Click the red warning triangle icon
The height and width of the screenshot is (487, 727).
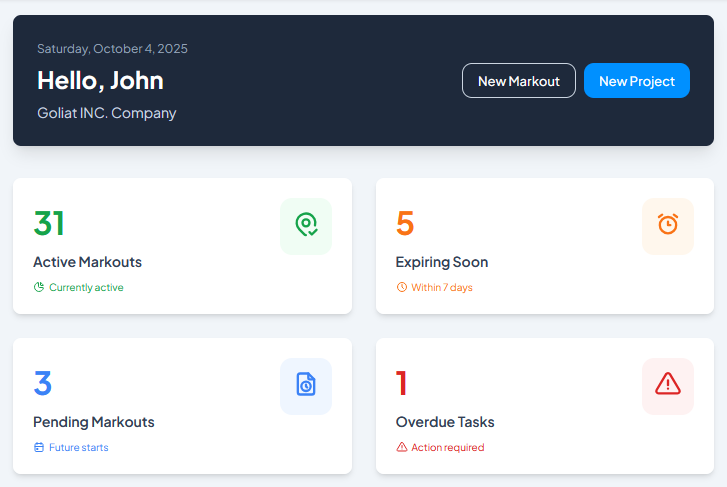point(667,383)
